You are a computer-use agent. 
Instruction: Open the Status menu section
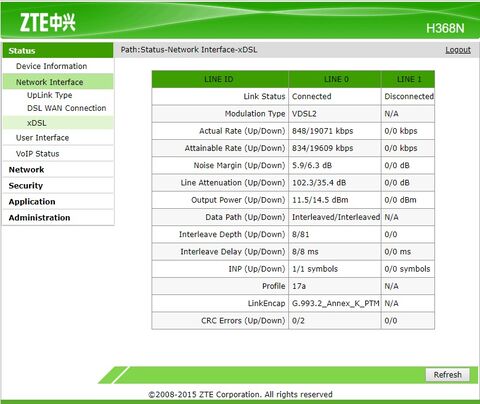pos(58,51)
